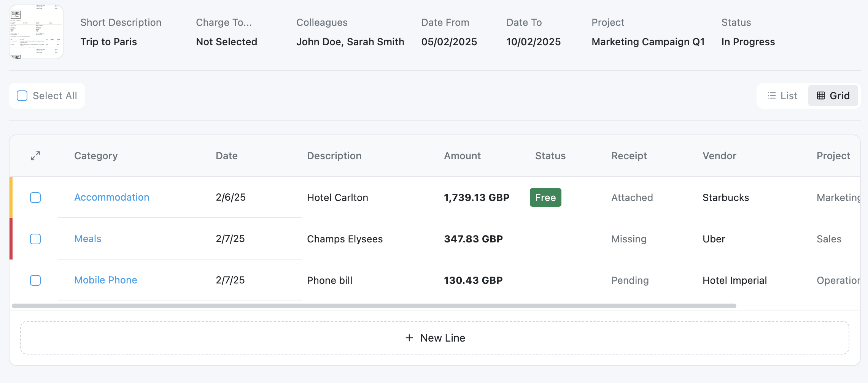Add a New Line to expenses
The height and width of the screenshot is (383, 868).
(x=435, y=338)
